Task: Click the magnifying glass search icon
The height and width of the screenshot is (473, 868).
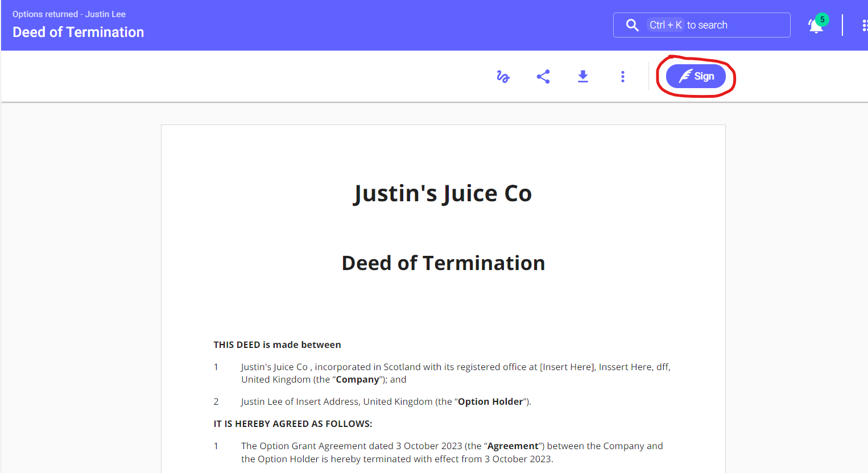Action: (632, 25)
